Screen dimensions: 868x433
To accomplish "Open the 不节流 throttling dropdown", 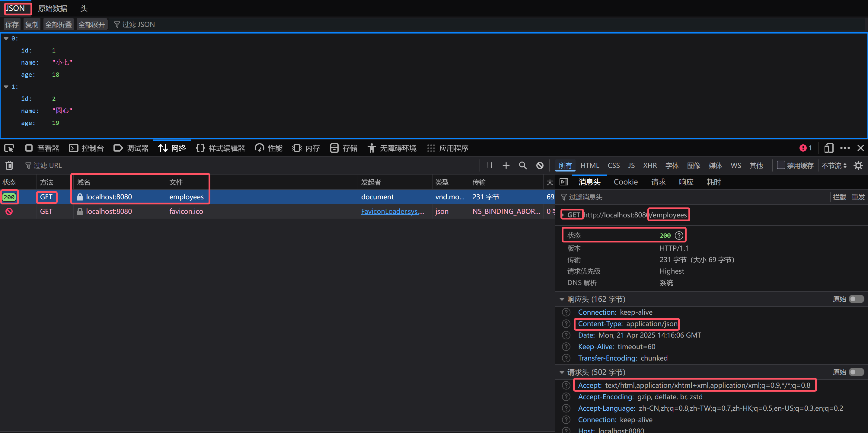I will (834, 165).
